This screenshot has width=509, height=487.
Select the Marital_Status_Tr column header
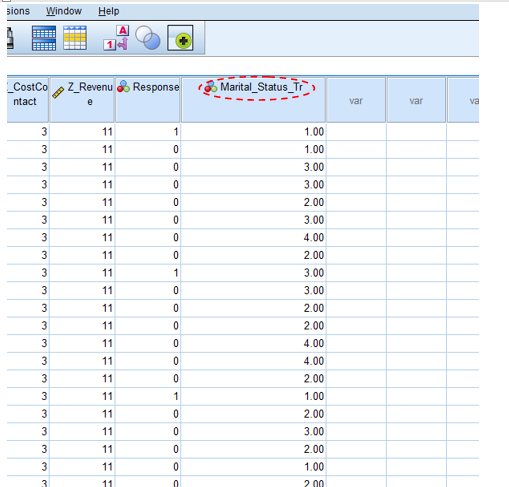pos(253,100)
